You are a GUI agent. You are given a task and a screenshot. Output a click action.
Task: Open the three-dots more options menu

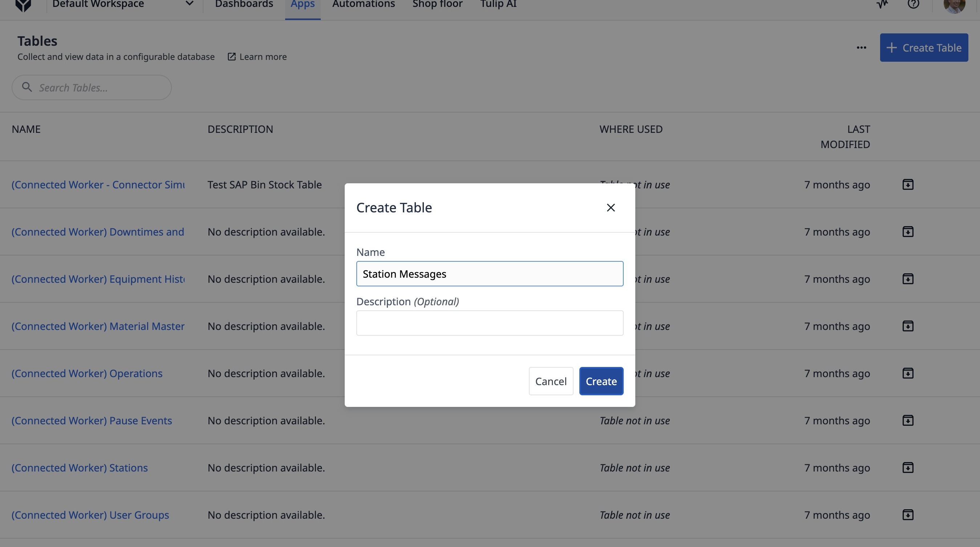coord(861,48)
